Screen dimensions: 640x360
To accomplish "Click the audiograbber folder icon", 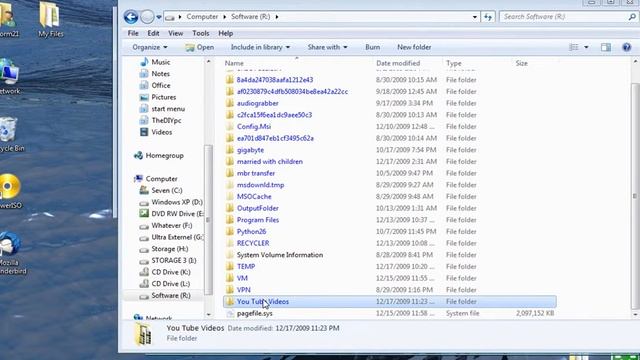I will 230,103.
